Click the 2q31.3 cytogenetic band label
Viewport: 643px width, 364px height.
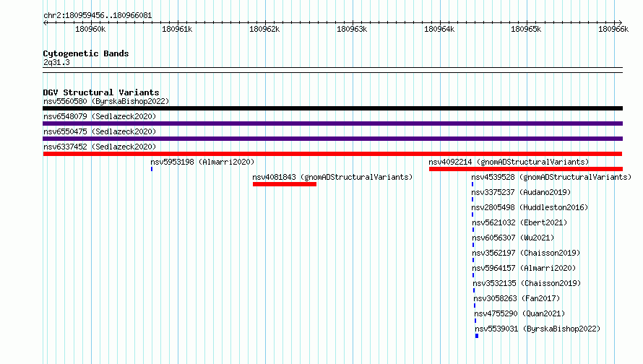point(56,62)
